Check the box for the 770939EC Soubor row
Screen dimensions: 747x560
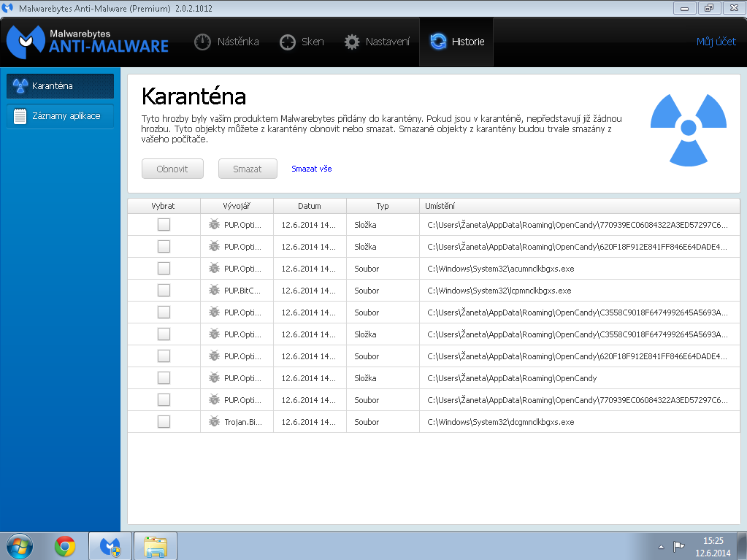pos(164,400)
